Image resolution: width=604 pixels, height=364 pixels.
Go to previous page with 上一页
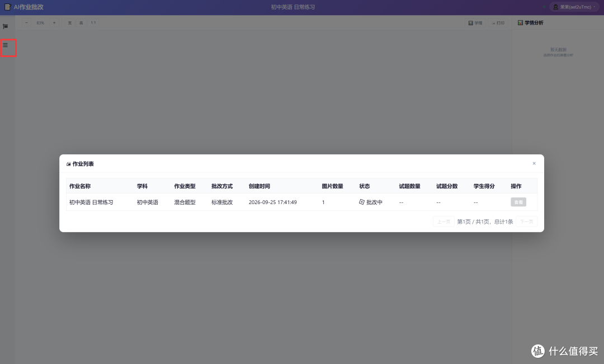(443, 221)
